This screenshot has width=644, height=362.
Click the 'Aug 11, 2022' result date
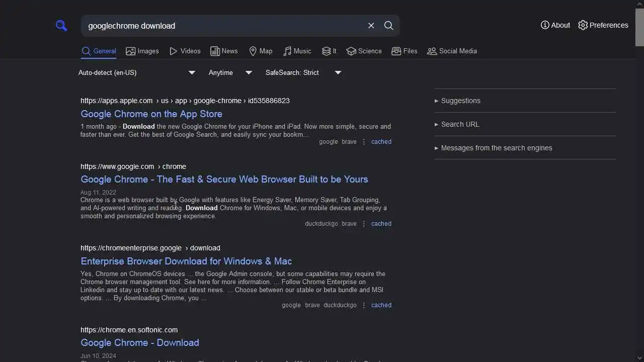(98, 193)
